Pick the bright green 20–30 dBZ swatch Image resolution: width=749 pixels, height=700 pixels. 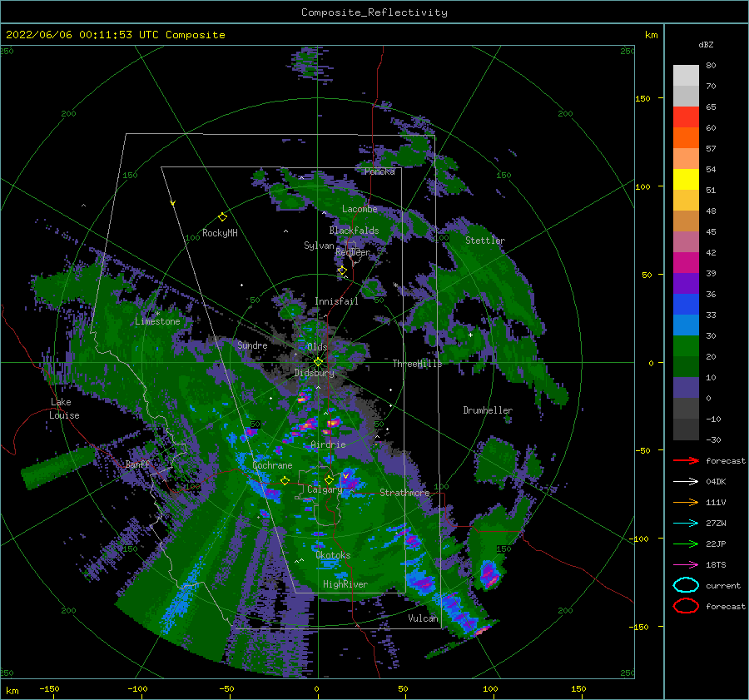click(686, 346)
